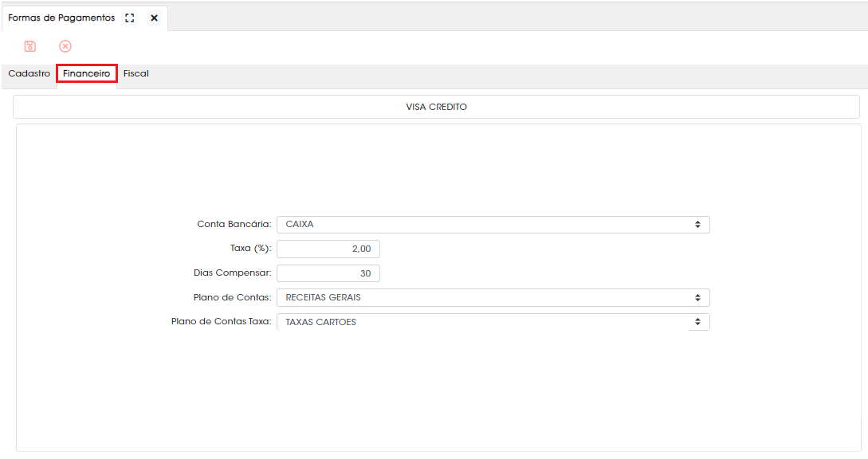Click the VISA CREDITO header text
Image resolution: width=868 pixels, height=459 pixels.
click(x=436, y=107)
